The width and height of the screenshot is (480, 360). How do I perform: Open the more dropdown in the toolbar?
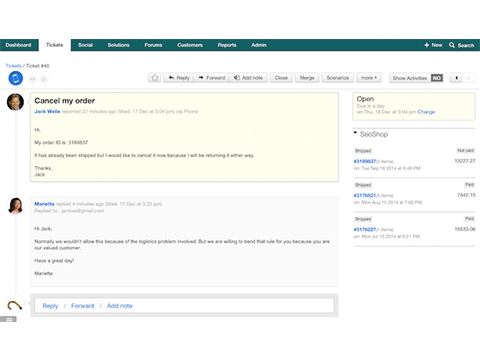tap(369, 78)
